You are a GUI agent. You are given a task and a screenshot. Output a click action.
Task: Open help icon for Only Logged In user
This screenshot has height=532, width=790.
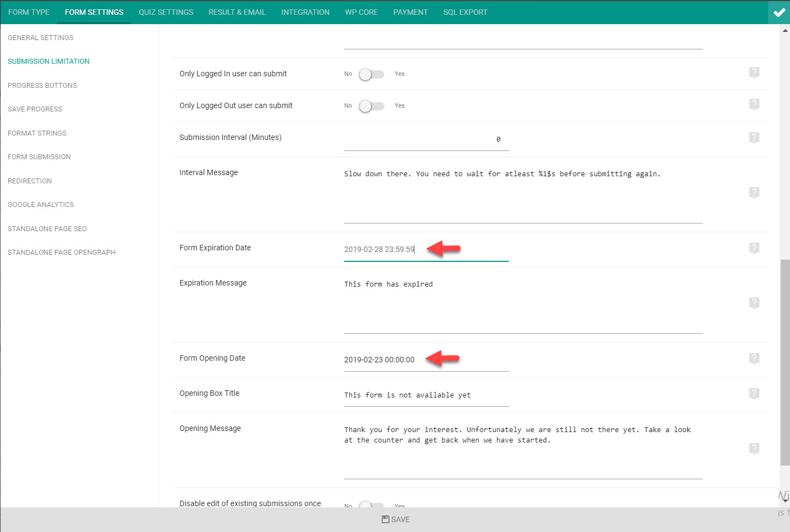754,72
